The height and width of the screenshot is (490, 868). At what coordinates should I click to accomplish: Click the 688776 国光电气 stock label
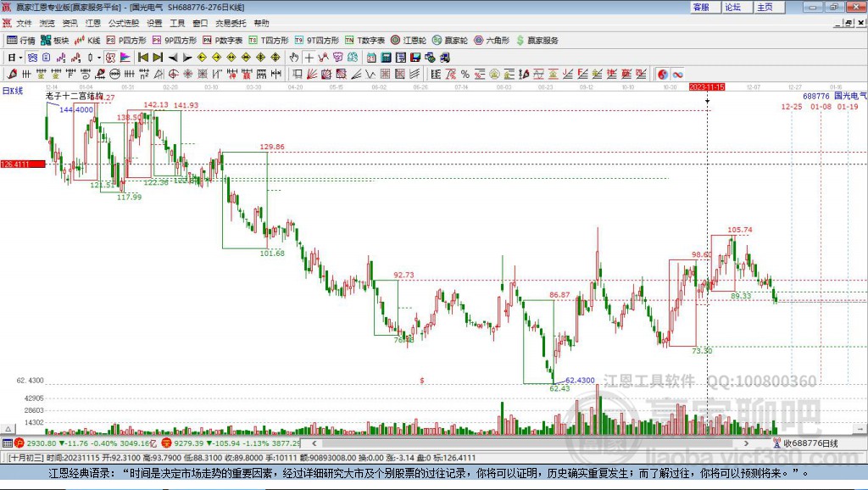[835, 96]
